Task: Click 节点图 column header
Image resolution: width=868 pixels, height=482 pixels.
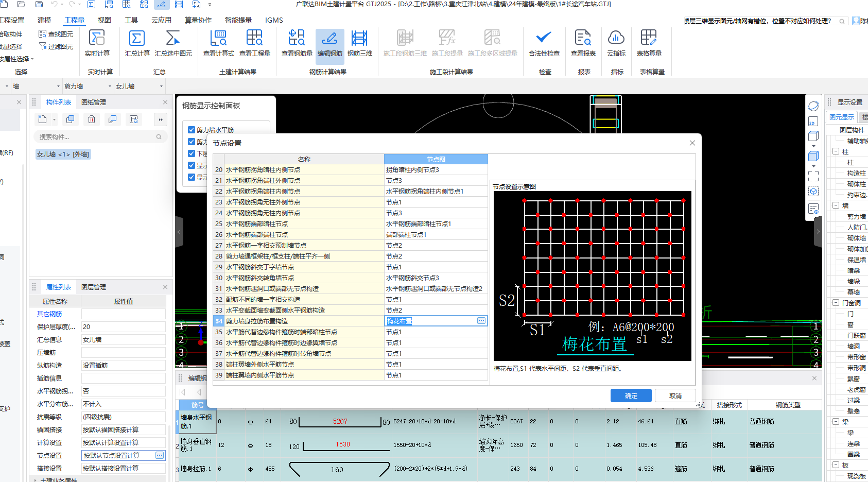Action: (x=436, y=159)
